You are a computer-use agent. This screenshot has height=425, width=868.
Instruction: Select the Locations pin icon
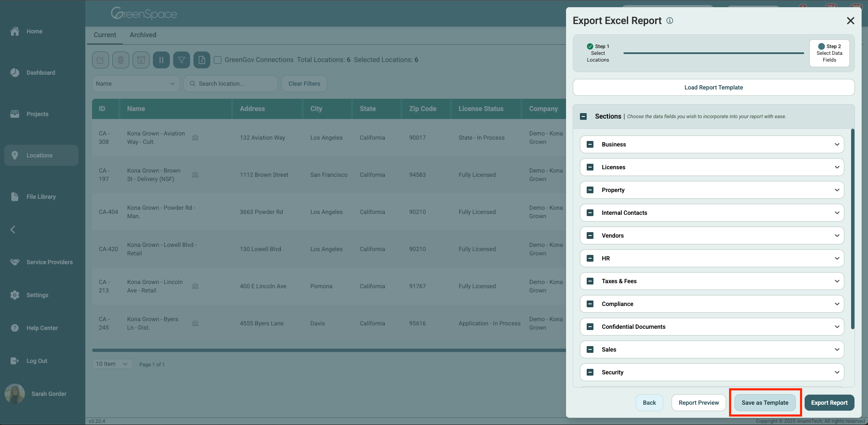tap(15, 155)
